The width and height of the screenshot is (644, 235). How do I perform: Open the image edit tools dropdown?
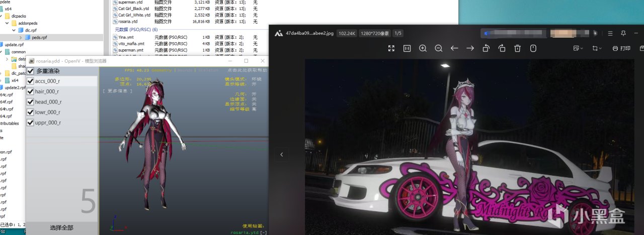coord(578,48)
